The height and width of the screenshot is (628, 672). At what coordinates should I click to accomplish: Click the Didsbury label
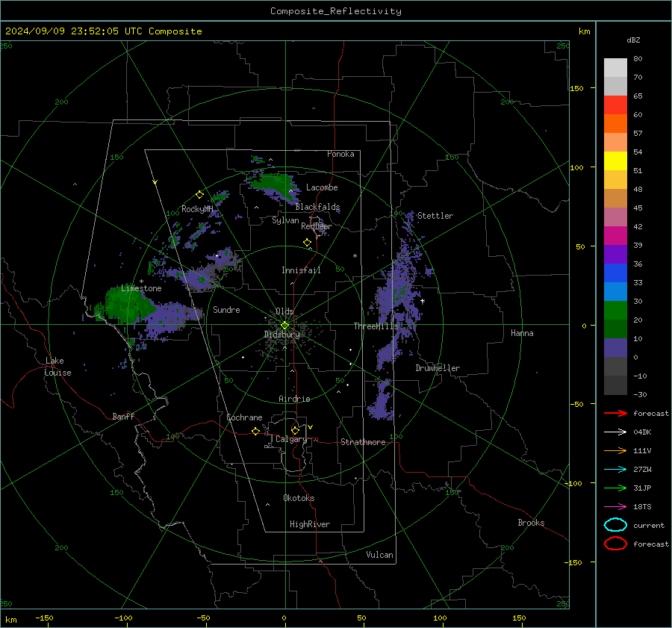coord(281,335)
